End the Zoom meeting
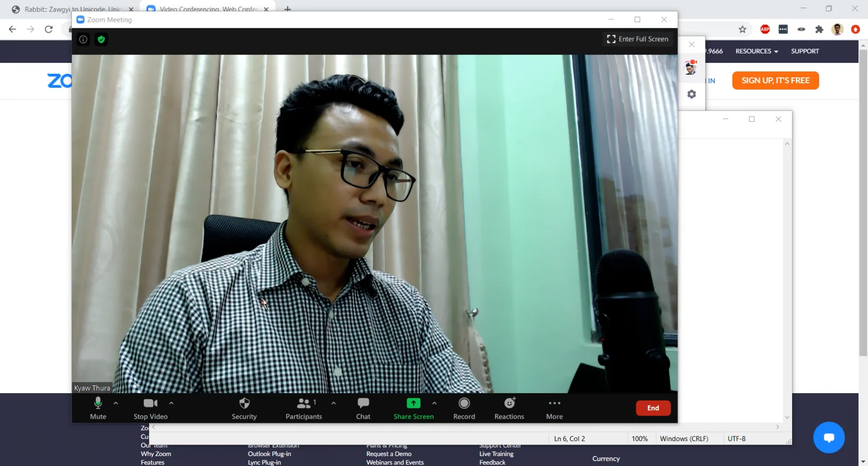Image resolution: width=868 pixels, height=466 pixels. click(653, 408)
